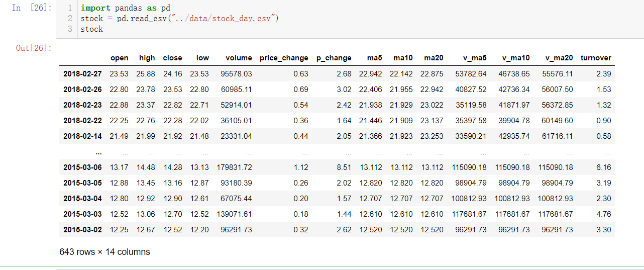The height and width of the screenshot is (270, 644).
Task: Click p_change value 8.51
Action: point(344,167)
